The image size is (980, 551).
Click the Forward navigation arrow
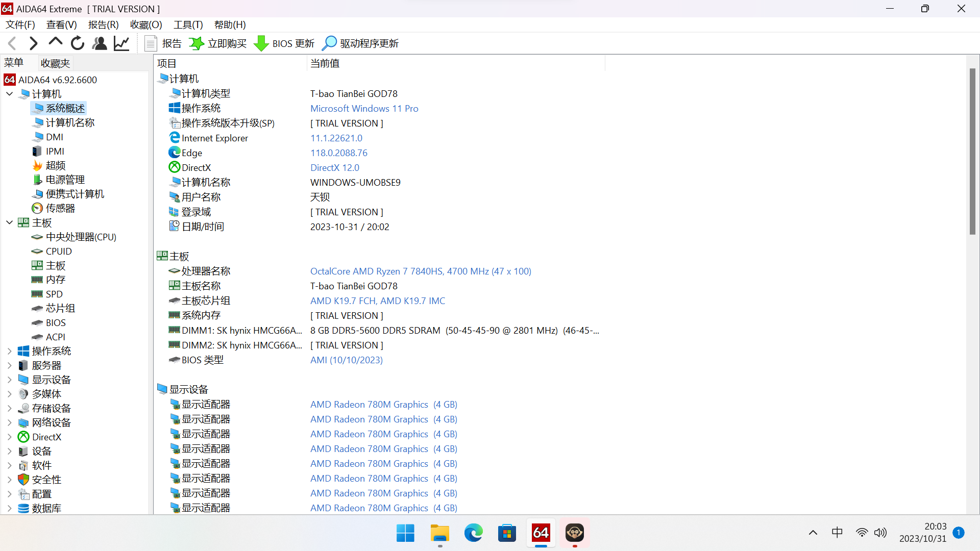tap(34, 43)
